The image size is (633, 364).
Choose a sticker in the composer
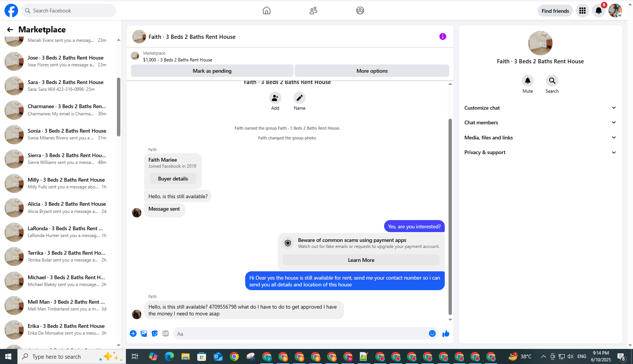click(x=155, y=333)
